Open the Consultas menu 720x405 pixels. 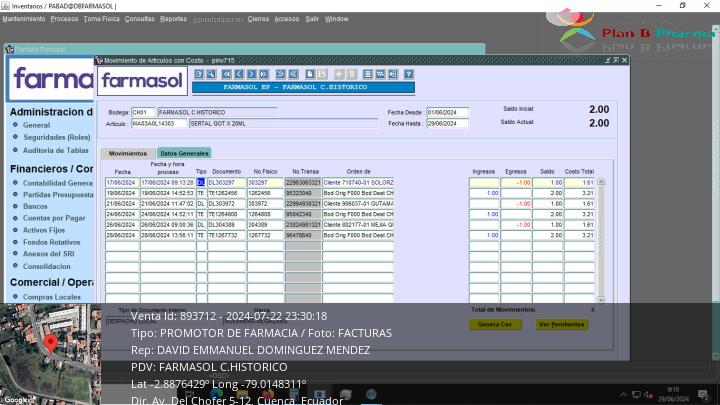(x=140, y=19)
